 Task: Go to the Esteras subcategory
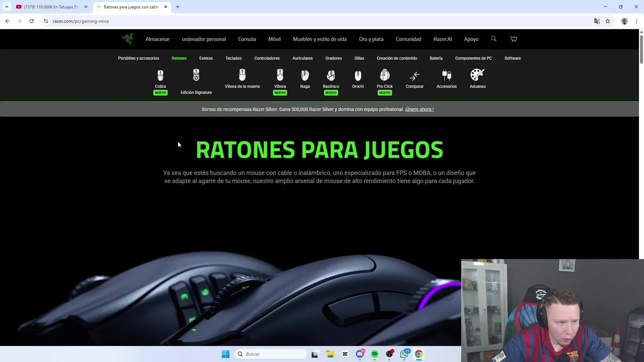[206, 58]
